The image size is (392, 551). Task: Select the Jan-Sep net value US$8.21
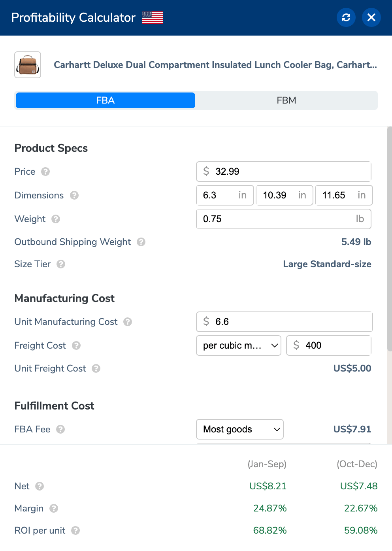tap(268, 486)
